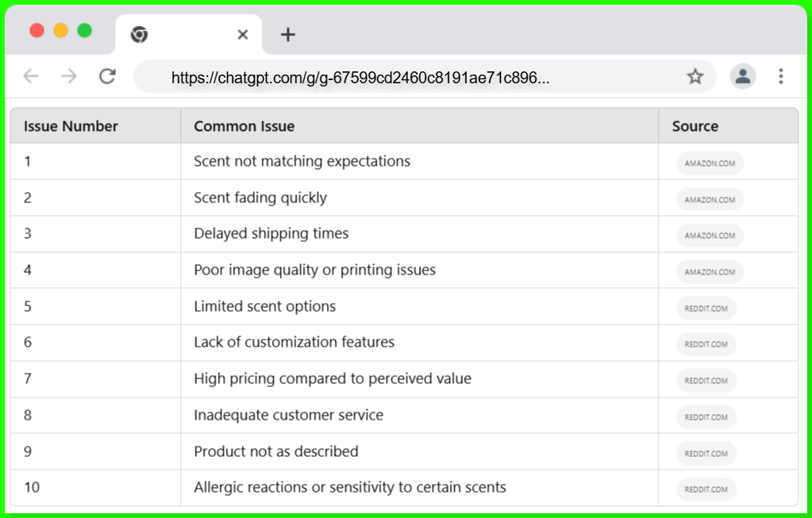Click the Common Issue column header
Image resolution: width=812 pixels, height=518 pixels.
[244, 126]
